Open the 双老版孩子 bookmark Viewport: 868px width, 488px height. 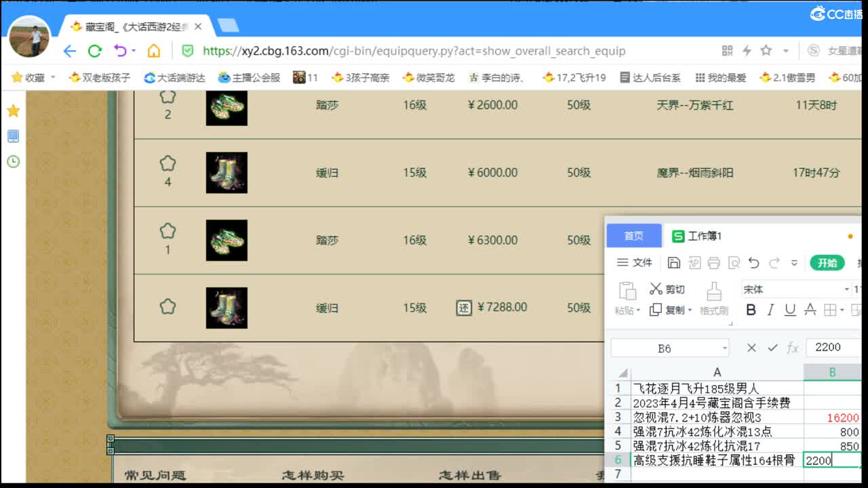tap(100, 78)
